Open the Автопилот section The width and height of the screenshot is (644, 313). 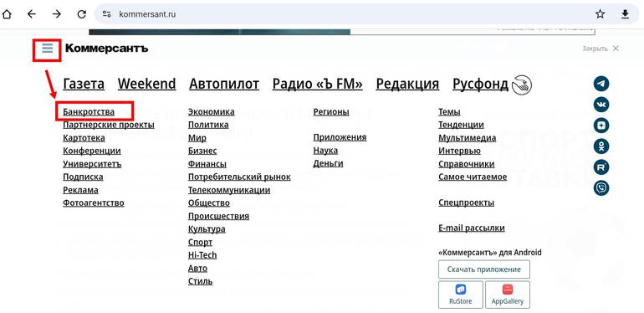tap(224, 84)
